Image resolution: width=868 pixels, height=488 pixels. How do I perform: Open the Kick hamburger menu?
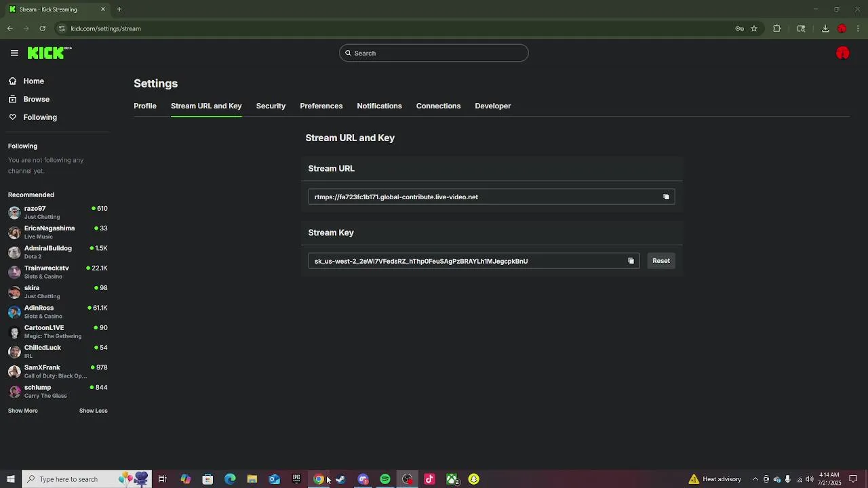(14, 53)
